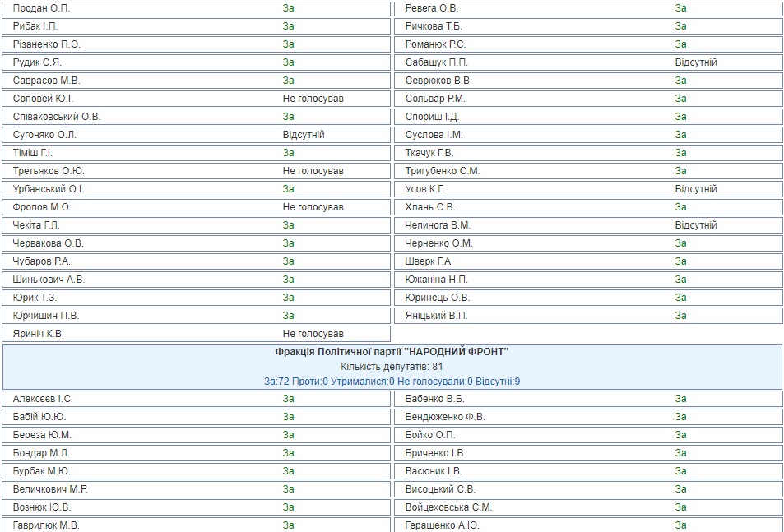Click the 'За' vote beside Чубаров Р.А.
This screenshot has width=784, height=532.
tap(289, 261)
